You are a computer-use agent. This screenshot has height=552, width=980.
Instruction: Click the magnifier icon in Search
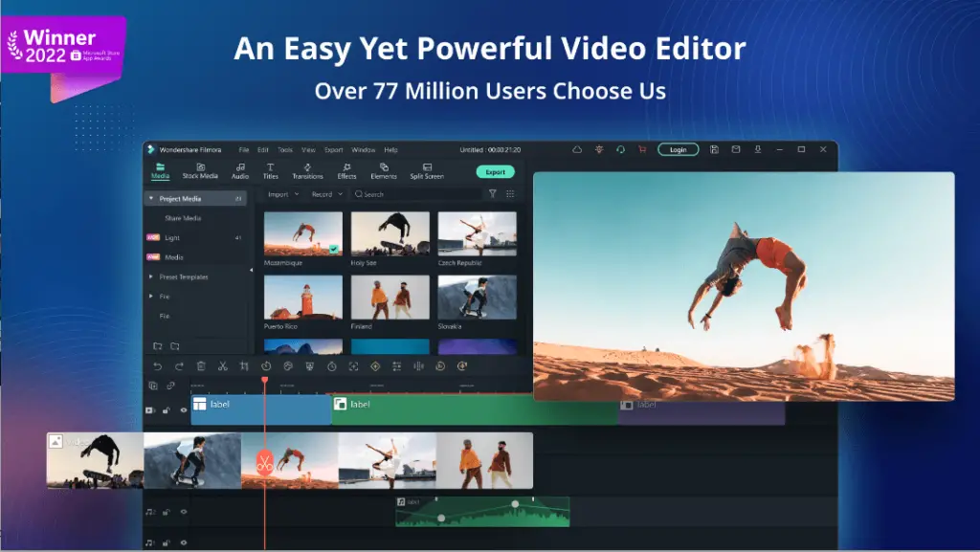point(359,194)
